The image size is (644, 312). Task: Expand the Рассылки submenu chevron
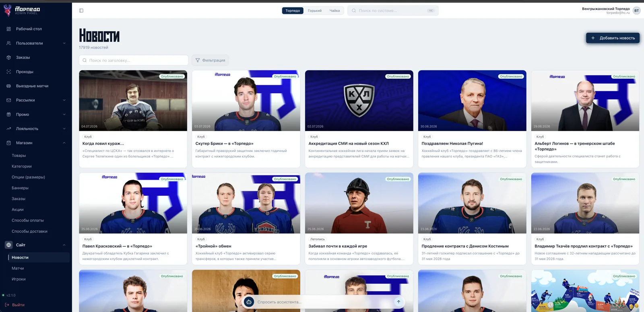64,100
